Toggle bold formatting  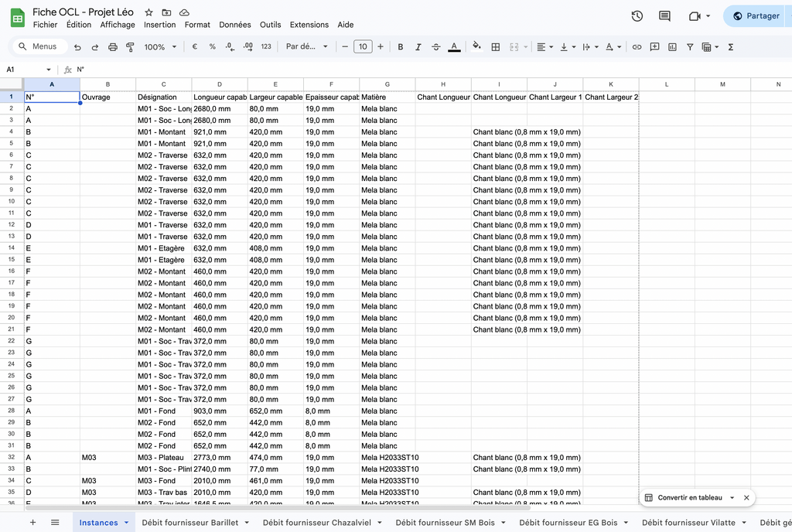[x=400, y=47]
